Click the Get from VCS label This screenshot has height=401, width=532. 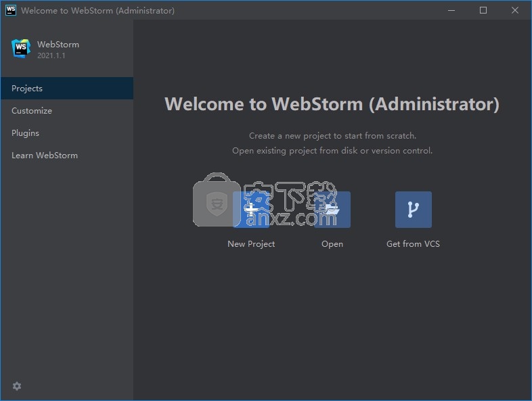point(414,244)
